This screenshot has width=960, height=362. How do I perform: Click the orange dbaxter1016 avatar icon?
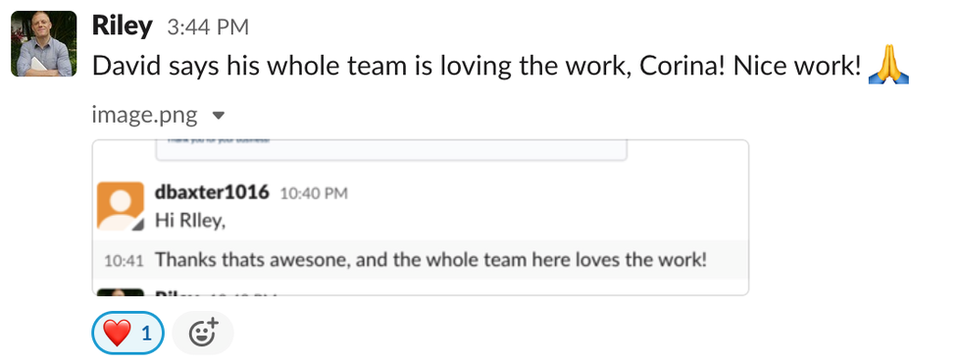121,206
